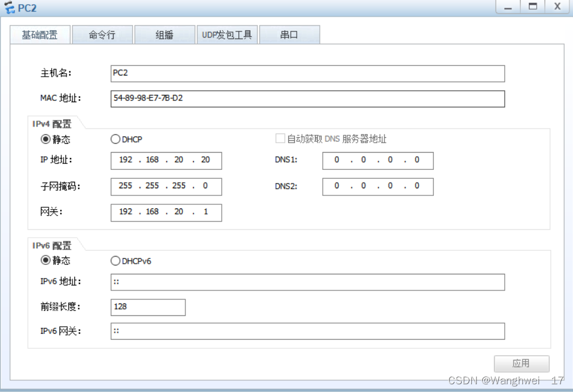Close the PC2 window
573x392 pixels.
(558, 7)
